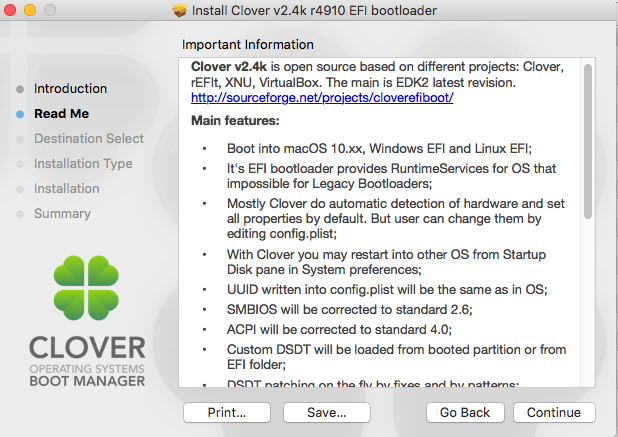Select the Introduction step bullet
618x437 pixels.
pyautogui.click(x=20, y=89)
